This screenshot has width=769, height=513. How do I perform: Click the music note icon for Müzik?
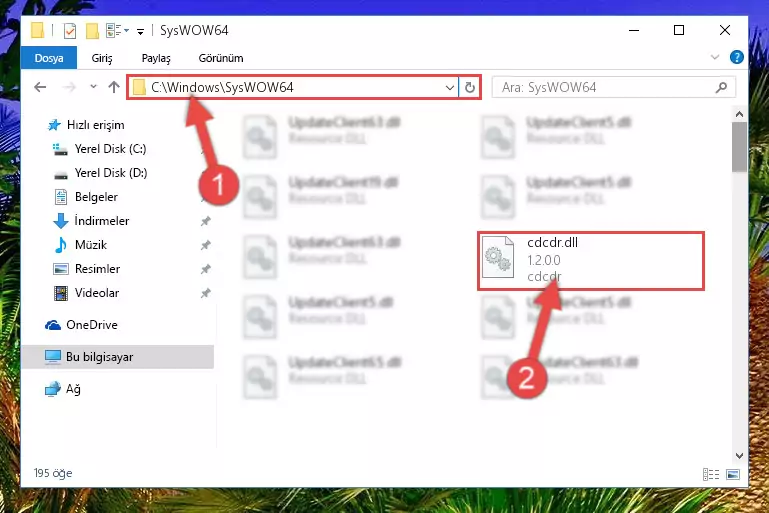(x=60, y=245)
